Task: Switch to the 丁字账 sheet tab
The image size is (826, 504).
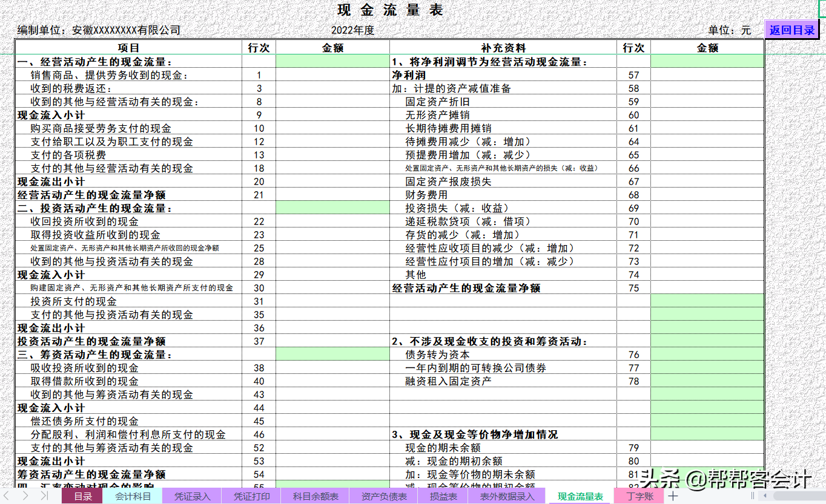Action: coord(639,496)
